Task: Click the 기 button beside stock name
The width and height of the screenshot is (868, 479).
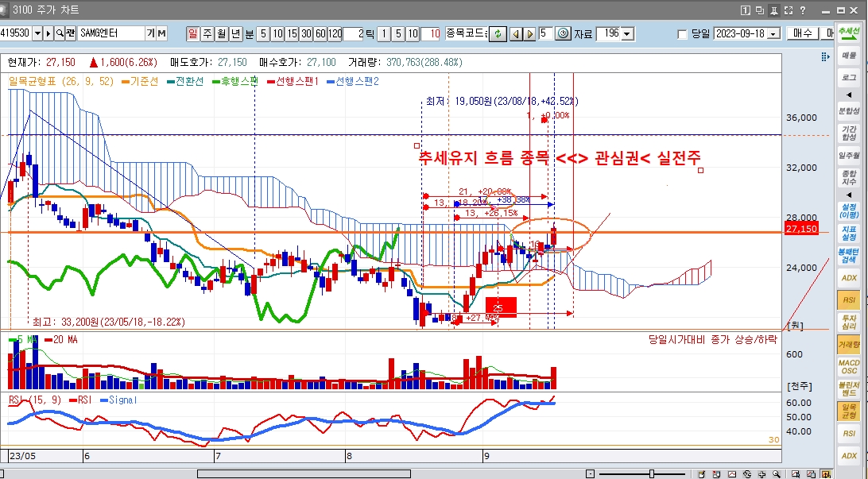Action: 150,33
